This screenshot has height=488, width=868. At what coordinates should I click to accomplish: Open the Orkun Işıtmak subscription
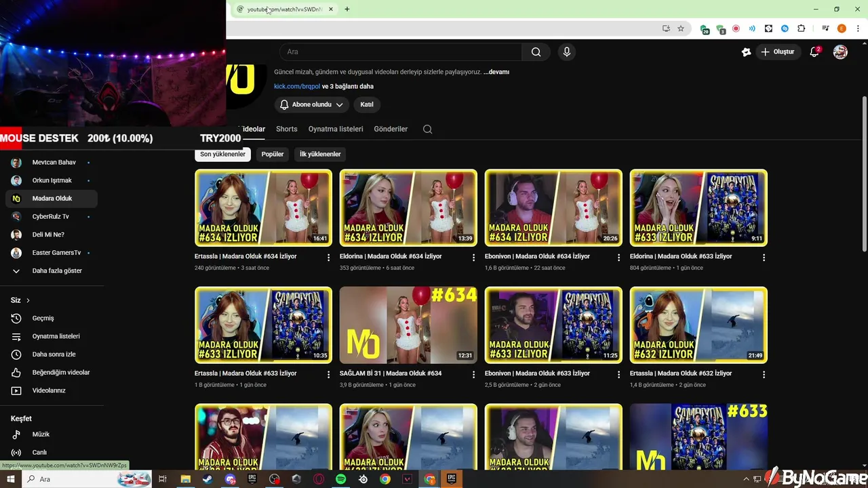point(52,180)
